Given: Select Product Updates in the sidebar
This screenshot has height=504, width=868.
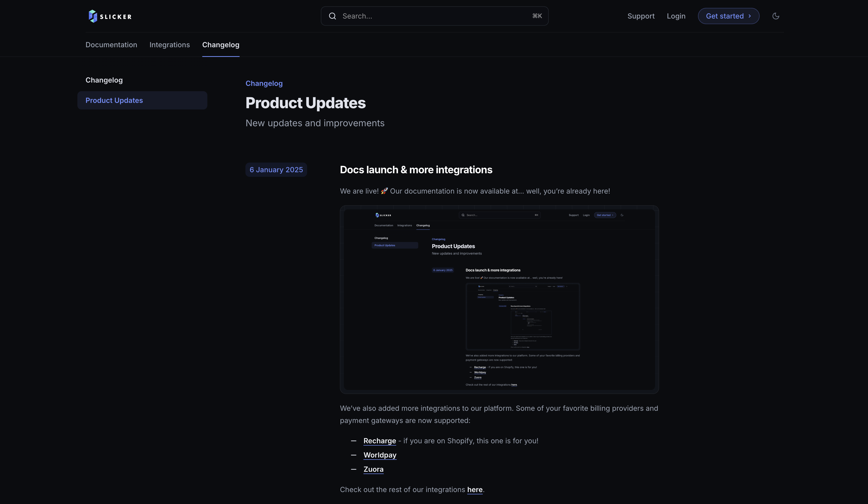Looking at the screenshot, I should (114, 100).
